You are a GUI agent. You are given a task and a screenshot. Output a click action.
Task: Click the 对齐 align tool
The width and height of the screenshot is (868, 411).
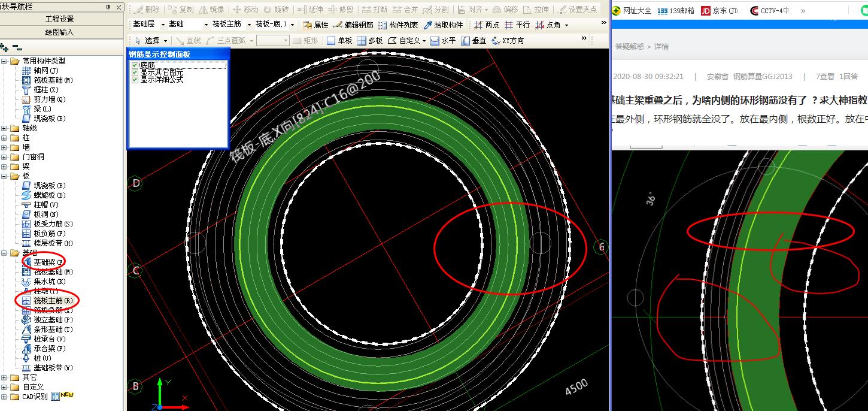click(x=469, y=10)
